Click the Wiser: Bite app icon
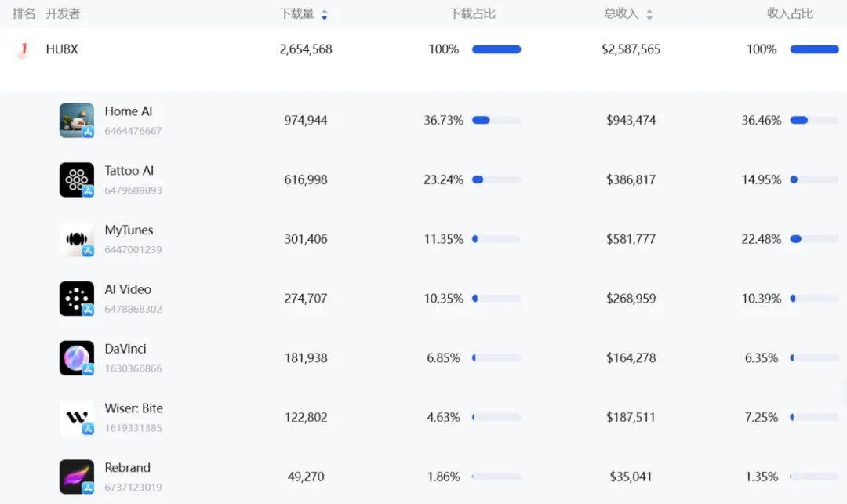 [76, 417]
